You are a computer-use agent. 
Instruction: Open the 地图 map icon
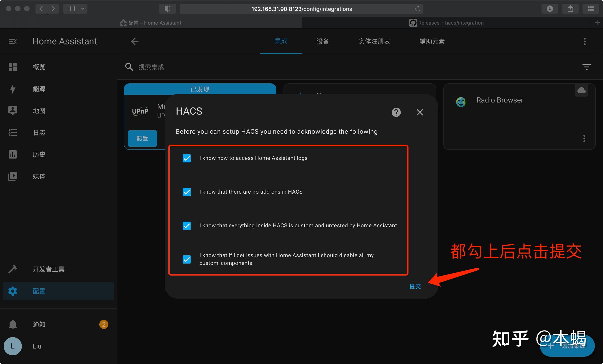(x=13, y=111)
